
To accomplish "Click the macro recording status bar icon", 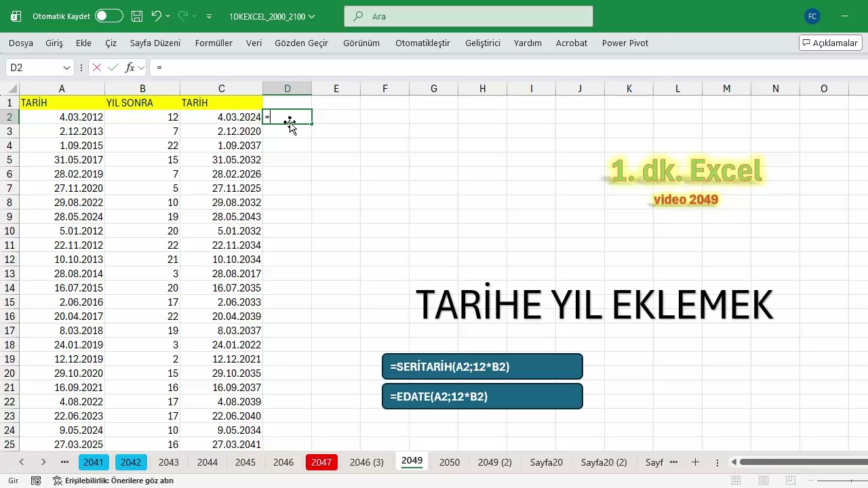I will click(x=37, y=481).
